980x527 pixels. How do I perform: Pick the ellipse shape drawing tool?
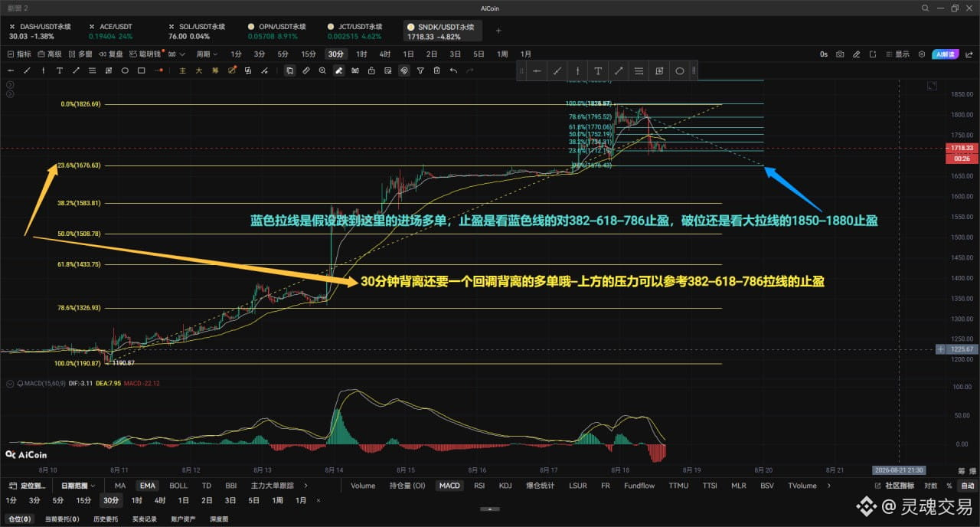tap(125, 70)
